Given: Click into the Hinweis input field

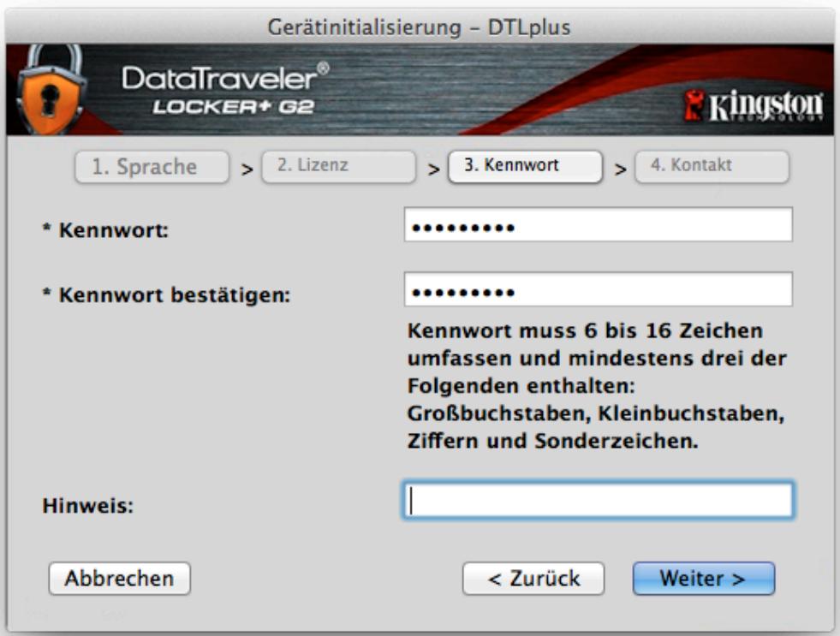Looking at the screenshot, I should point(599,501).
